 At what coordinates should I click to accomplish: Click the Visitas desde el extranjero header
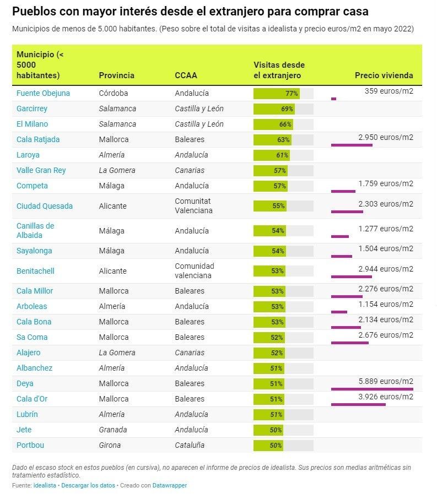coord(279,70)
